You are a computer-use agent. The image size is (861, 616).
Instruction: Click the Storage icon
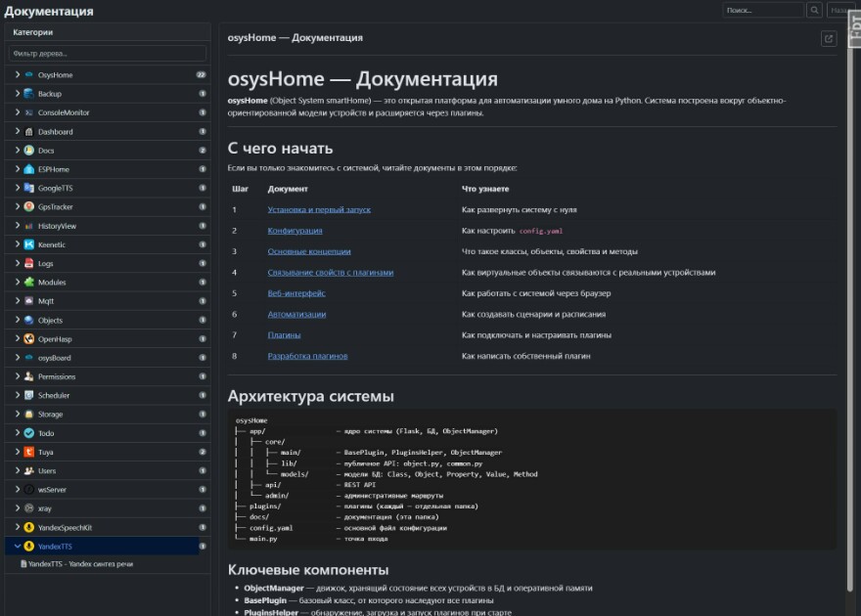point(29,415)
